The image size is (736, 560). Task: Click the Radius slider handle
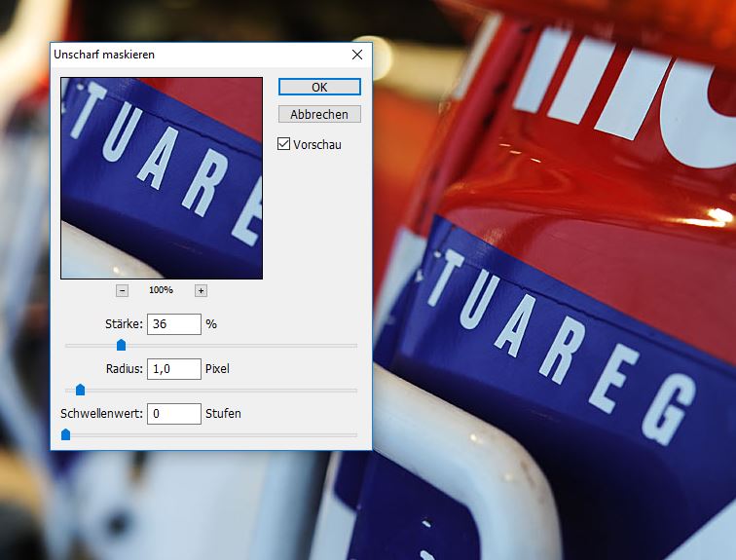[81, 390]
